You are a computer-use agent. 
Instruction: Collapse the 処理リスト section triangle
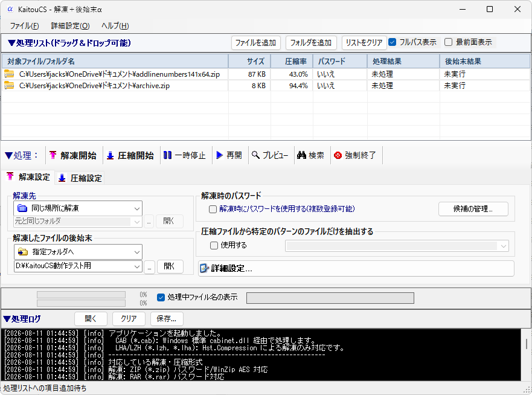tap(11, 43)
